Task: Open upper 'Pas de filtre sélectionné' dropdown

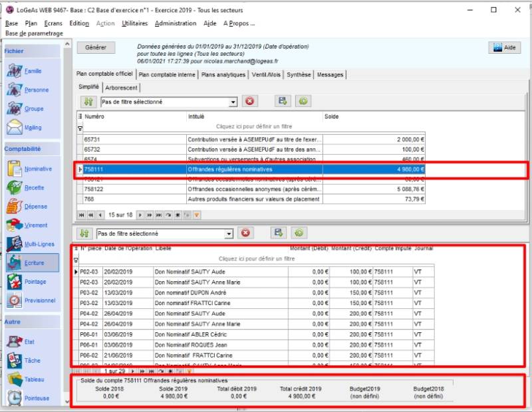Action: tap(233, 102)
